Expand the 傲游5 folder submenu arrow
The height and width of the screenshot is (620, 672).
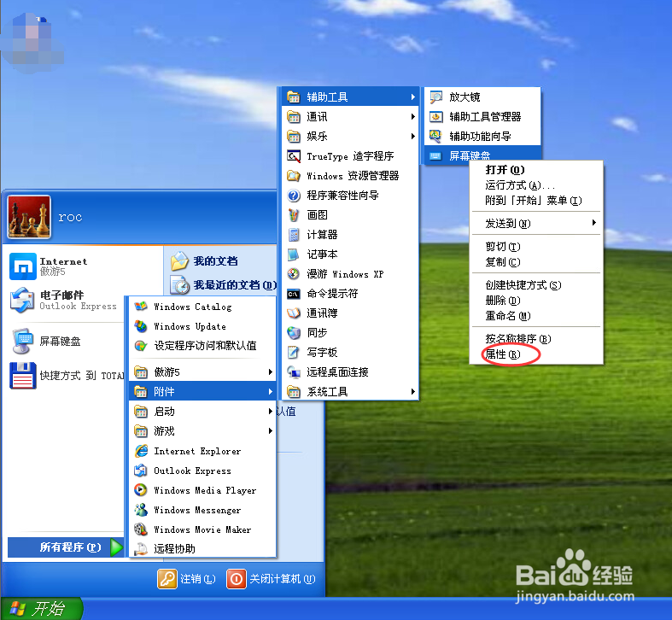click(x=270, y=371)
